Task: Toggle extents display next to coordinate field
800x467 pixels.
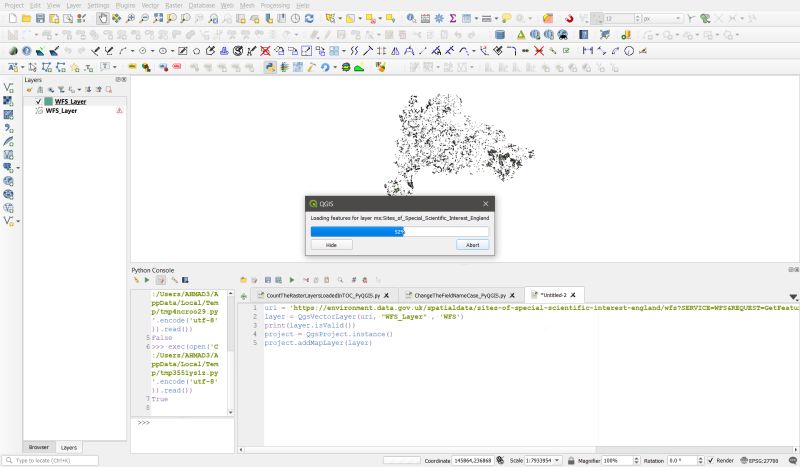Action: [500, 460]
